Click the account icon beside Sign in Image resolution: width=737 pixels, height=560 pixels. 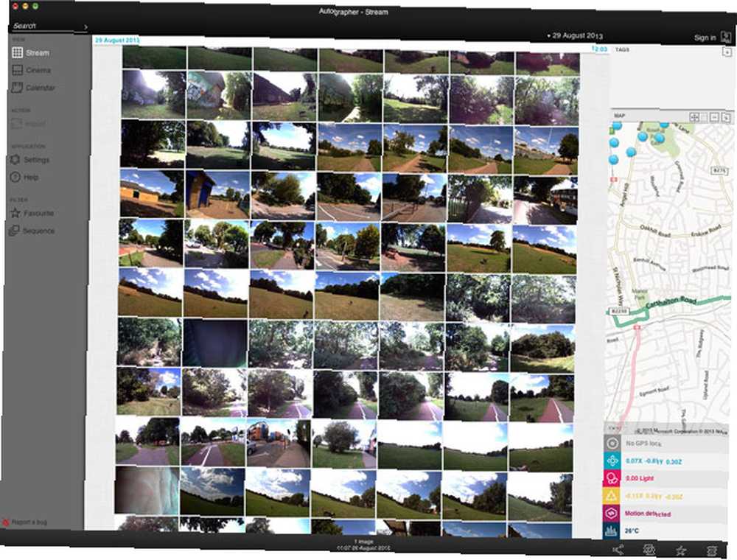(x=726, y=37)
